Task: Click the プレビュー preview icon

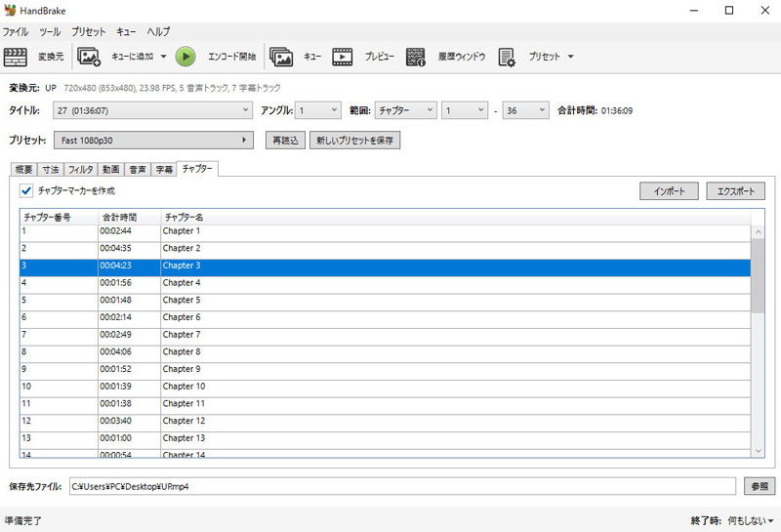Action: 342,57
